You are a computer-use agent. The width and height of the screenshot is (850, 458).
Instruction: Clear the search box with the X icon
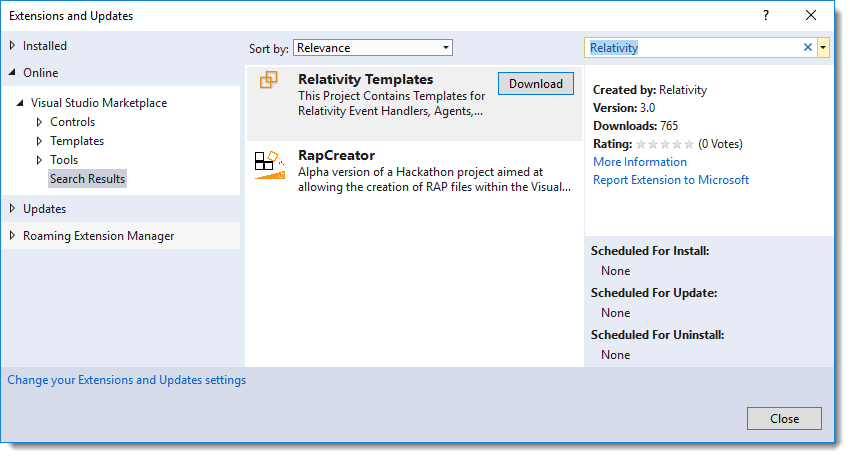click(x=807, y=48)
